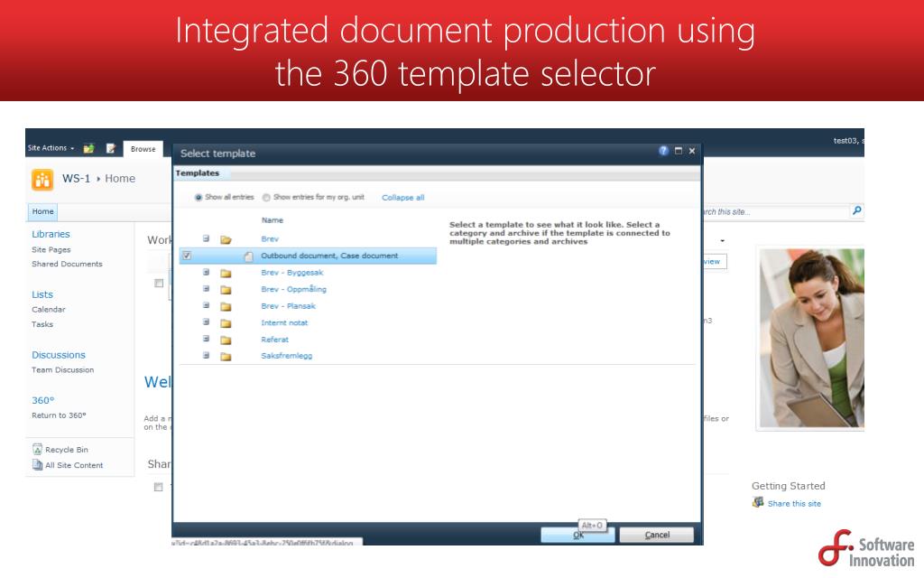
Task: Uncheck the Outbound document checkbox
Action: (x=187, y=256)
